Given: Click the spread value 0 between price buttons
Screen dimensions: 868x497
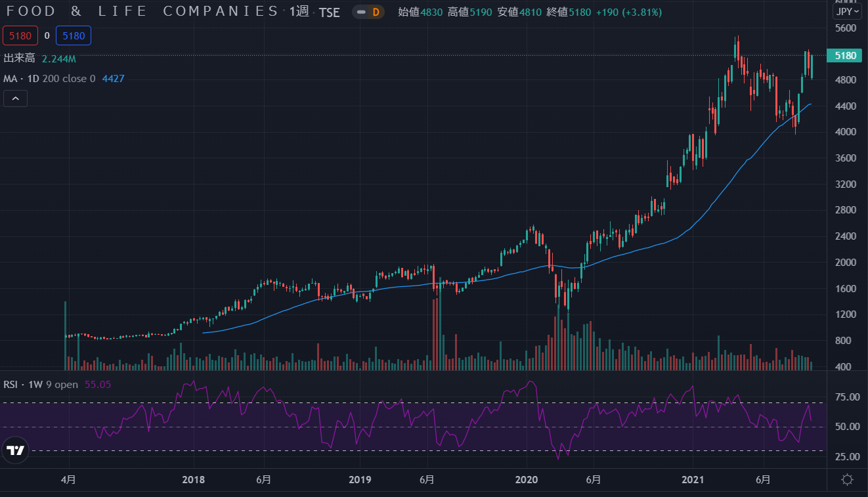Looking at the screenshot, I should (x=47, y=35).
